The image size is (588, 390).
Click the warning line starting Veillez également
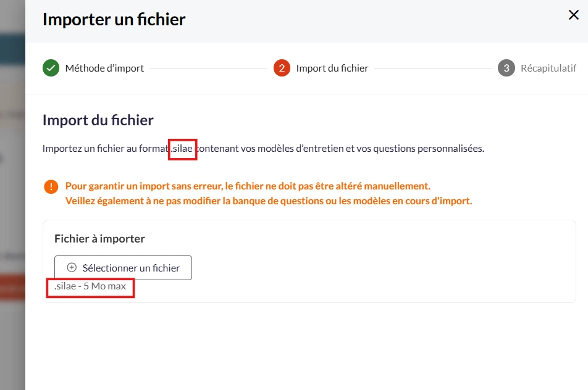tap(269, 201)
